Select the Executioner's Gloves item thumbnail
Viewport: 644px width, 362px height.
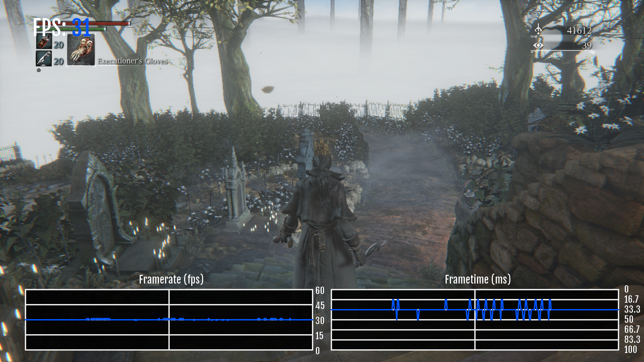pyautogui.click(x=81, y=50)
